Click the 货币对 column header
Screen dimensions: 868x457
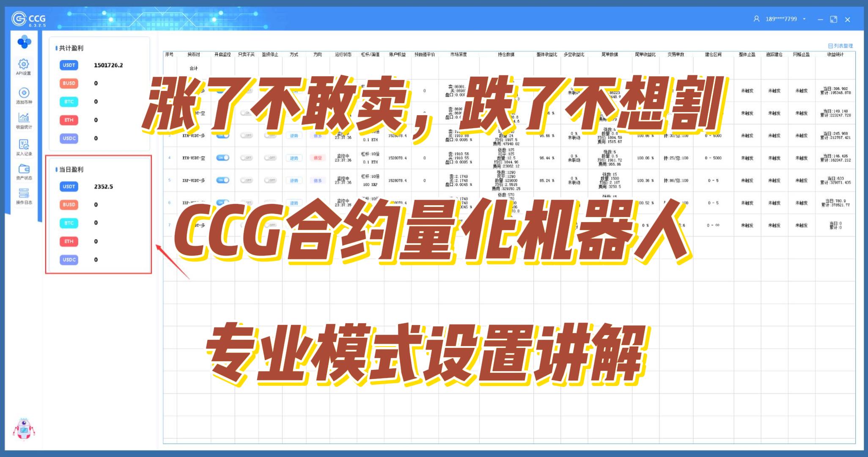(x=194, y=55)
